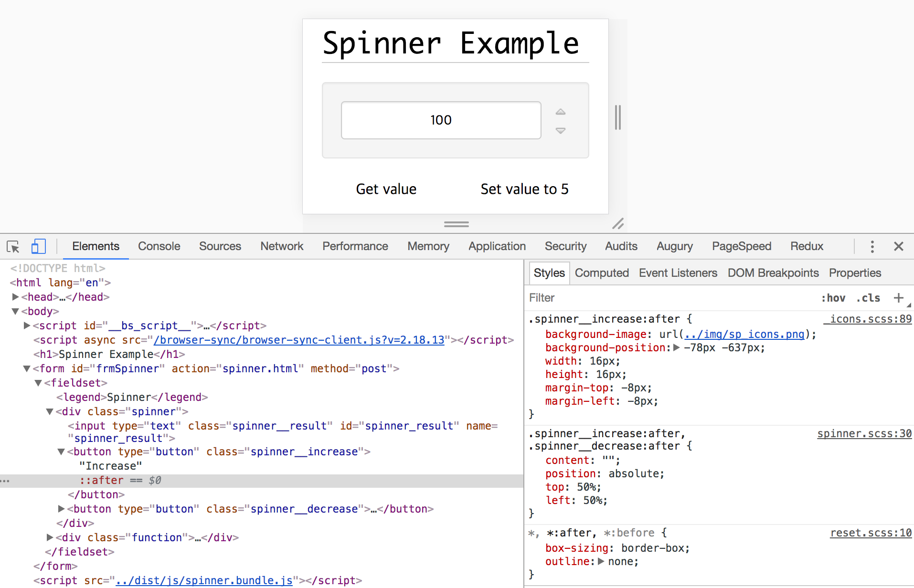Expand the outline shorthand triangle
This screenshot has height=588, width=914.
click(601, 561)
